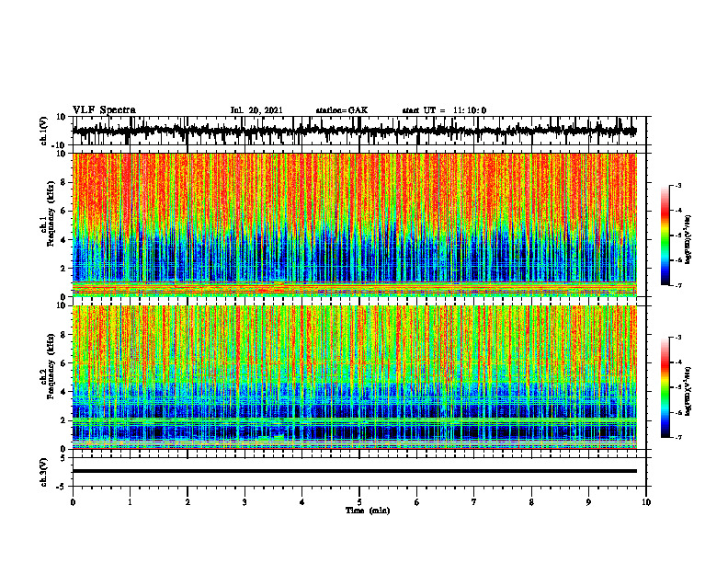This screenshot has height=563, width=728.
Task: Click the "3" tick on the time axis
Action: pyautogui.click(x=245, y=502)
